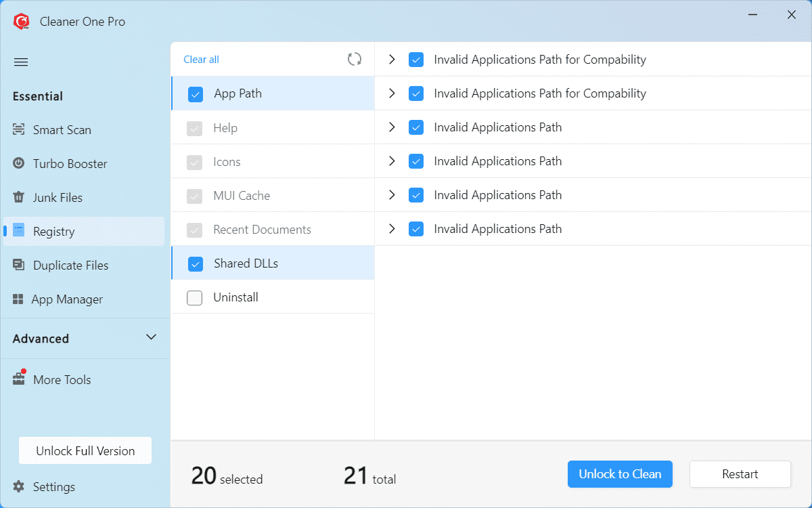Click the Duplicate Files icon
Viewport: 812px width, 508px height.
pyautogui.click(x=19, y=266)
